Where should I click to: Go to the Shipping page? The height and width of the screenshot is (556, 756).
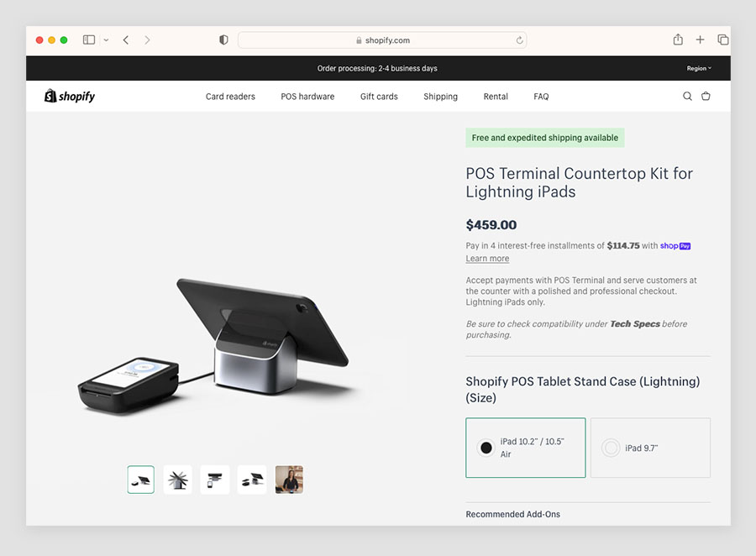tap(441, 97)
